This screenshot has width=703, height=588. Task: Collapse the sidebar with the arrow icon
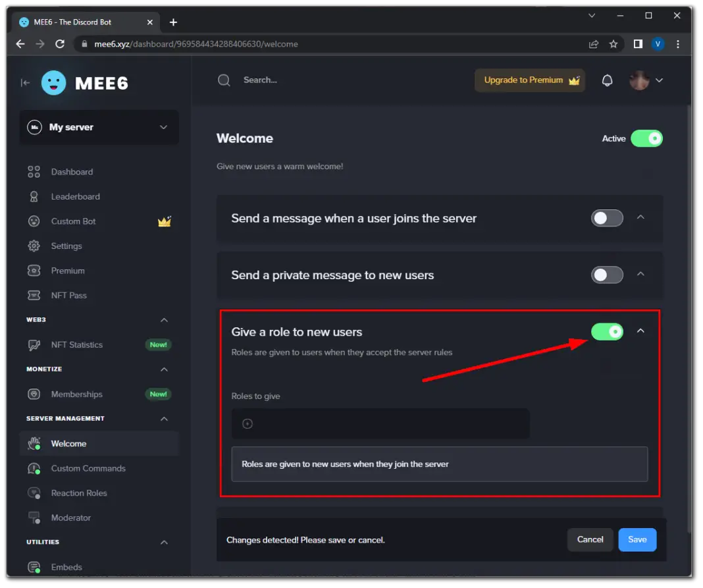coord(24,82)
